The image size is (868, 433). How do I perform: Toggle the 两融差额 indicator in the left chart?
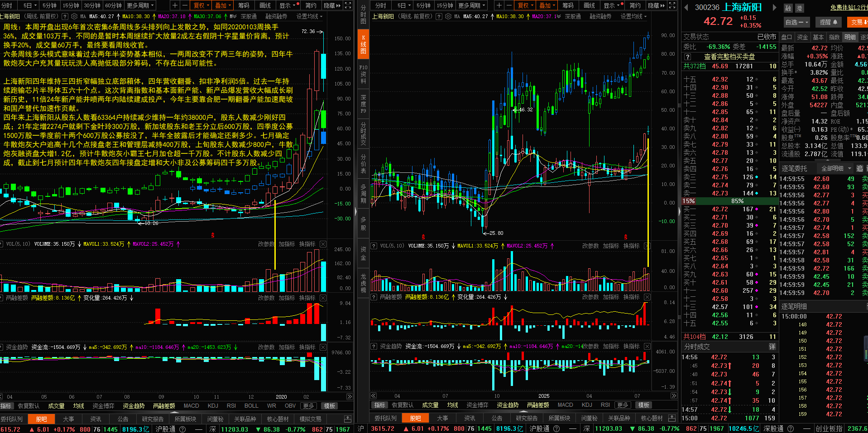pyautogui.click(x=164, y=406)
